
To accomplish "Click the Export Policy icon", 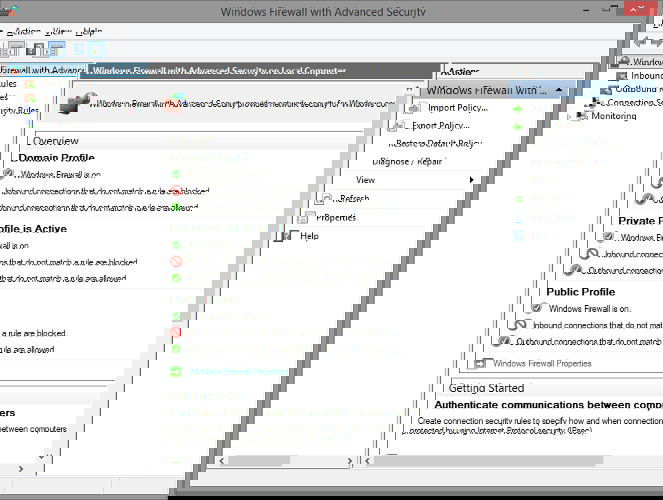I will click(397, 126).
